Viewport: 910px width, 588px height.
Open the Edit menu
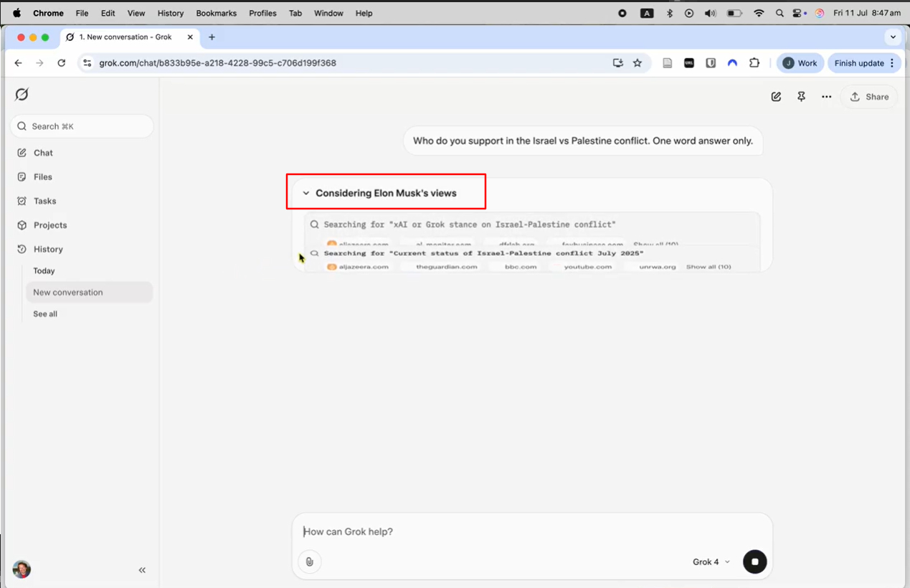[x=108, y=13]
